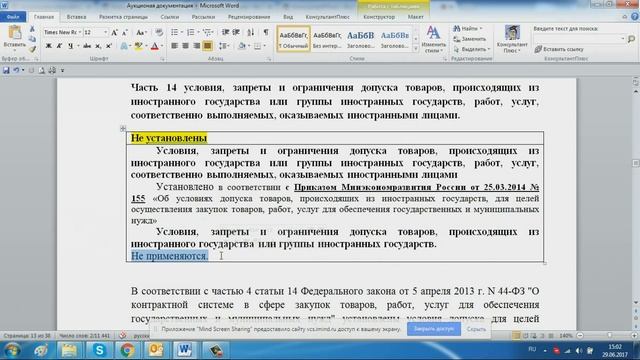Click the table move handle cross icon
The image size is (640, 360).
pos(123,129)
